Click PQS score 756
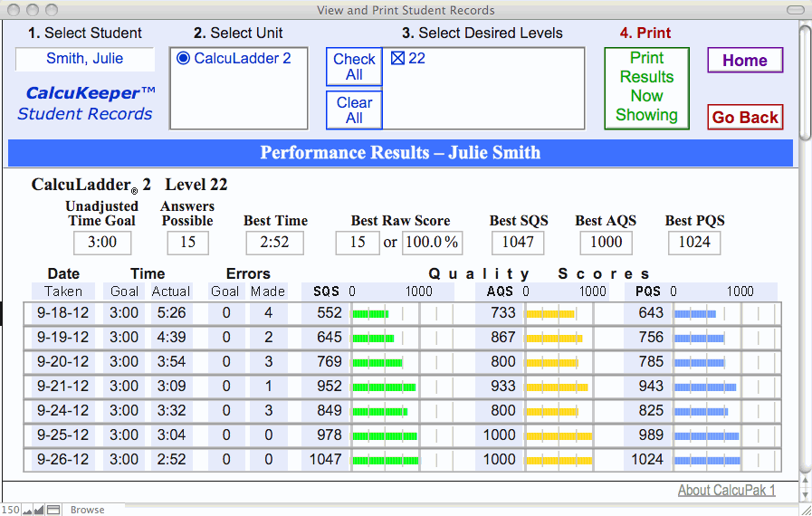The width and height of the screenshot is (812, 516). click(651, 338)
